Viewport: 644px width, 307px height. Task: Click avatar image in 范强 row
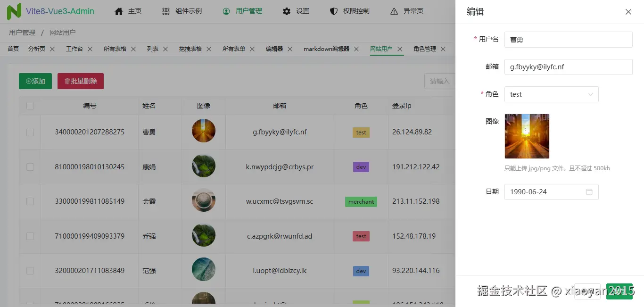204,270
